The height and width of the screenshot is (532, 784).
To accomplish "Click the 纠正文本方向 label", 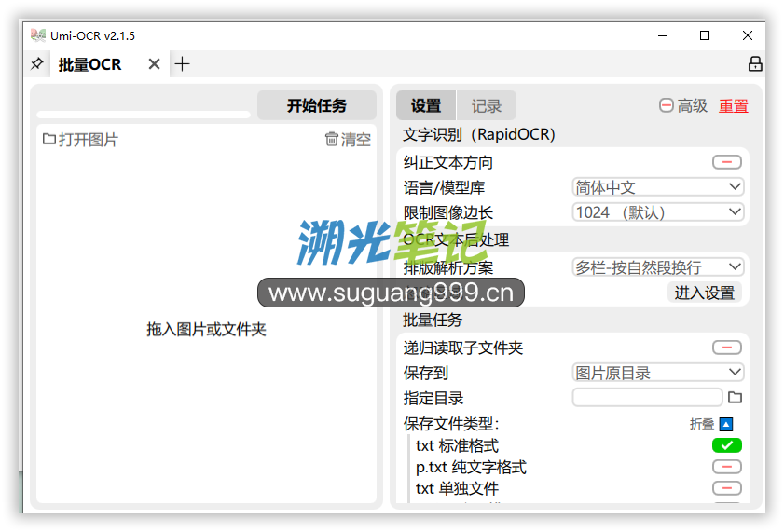I will tap(448, 162).
